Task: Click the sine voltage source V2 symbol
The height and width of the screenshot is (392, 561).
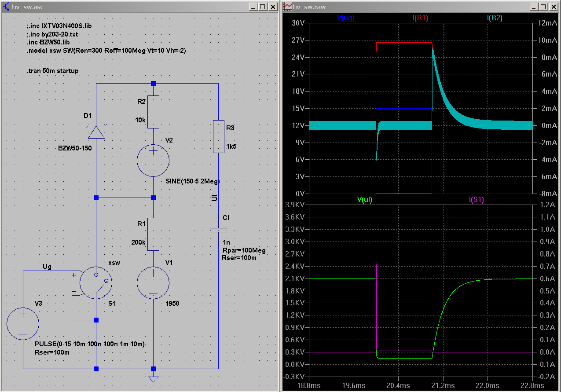Action: (x=153, y=161)
